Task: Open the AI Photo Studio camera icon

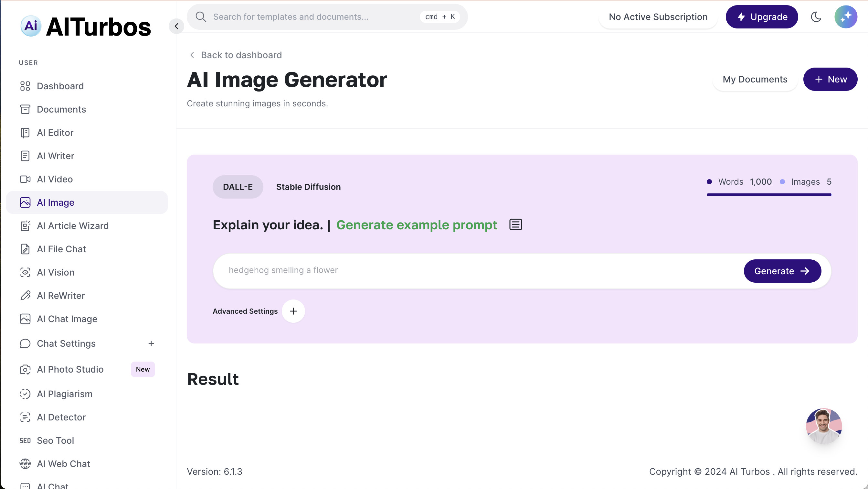Action: click(25, 369)
